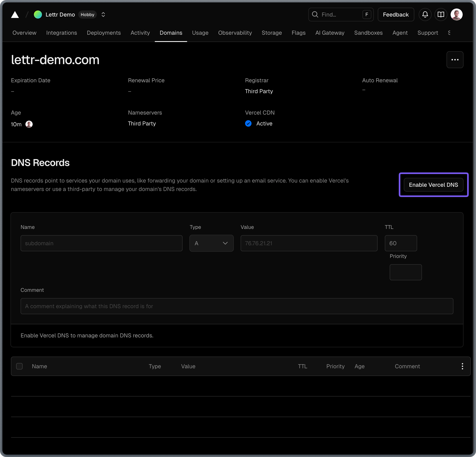
Task: Open the DNS records table kebab menu
Action: point(462,366)
